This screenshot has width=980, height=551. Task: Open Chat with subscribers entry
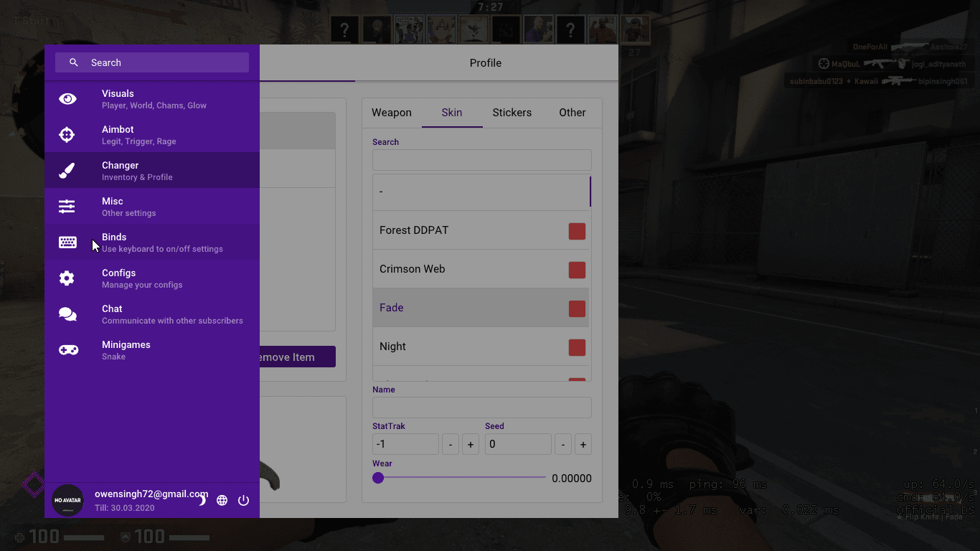click(152, 314)
